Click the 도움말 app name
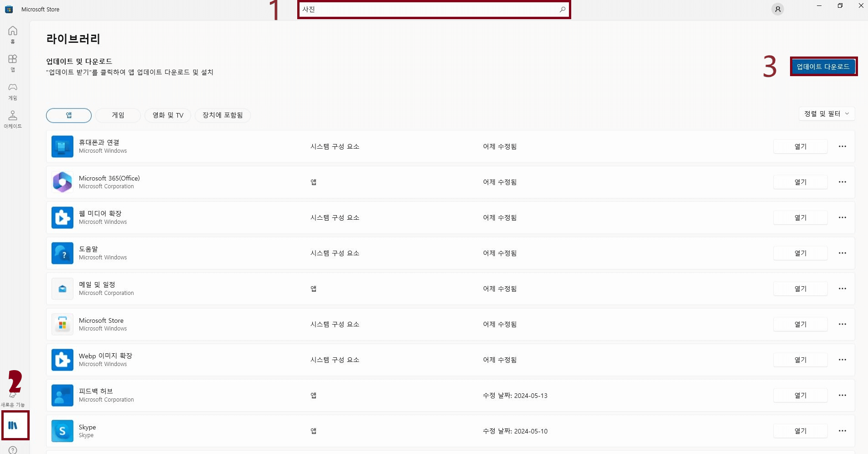Image resolution: width=868 pixels, height=454 pixels. [88, 249]
